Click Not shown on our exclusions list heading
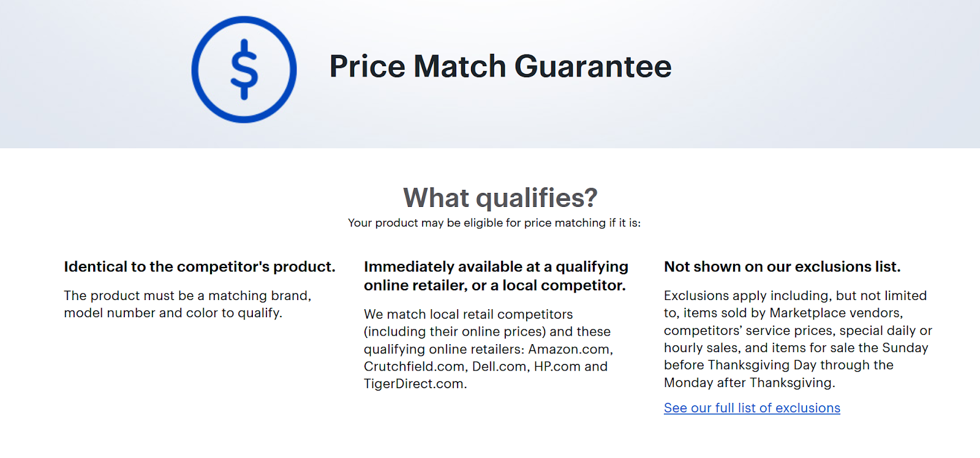This screenshot has height=458, width=980. 782,267
